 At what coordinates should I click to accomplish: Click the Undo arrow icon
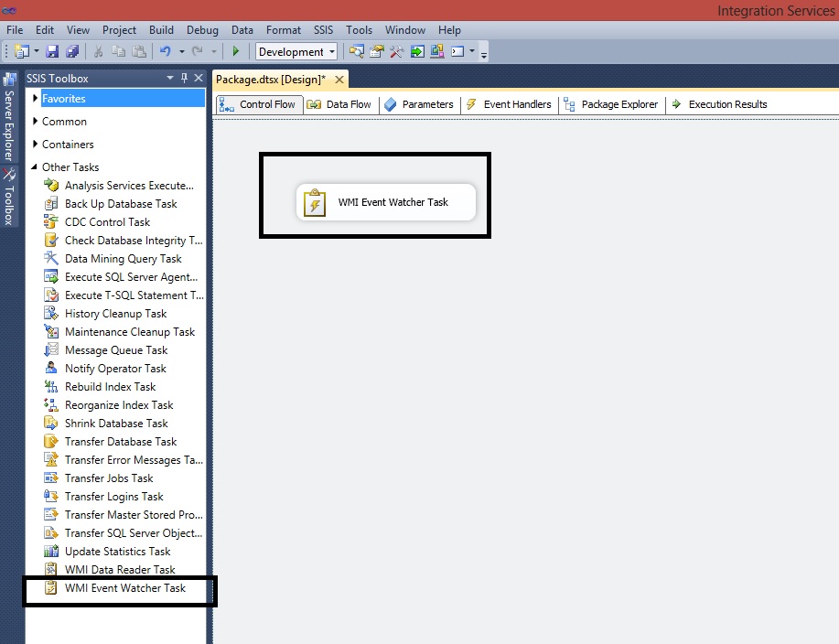[x=166, y=51]
